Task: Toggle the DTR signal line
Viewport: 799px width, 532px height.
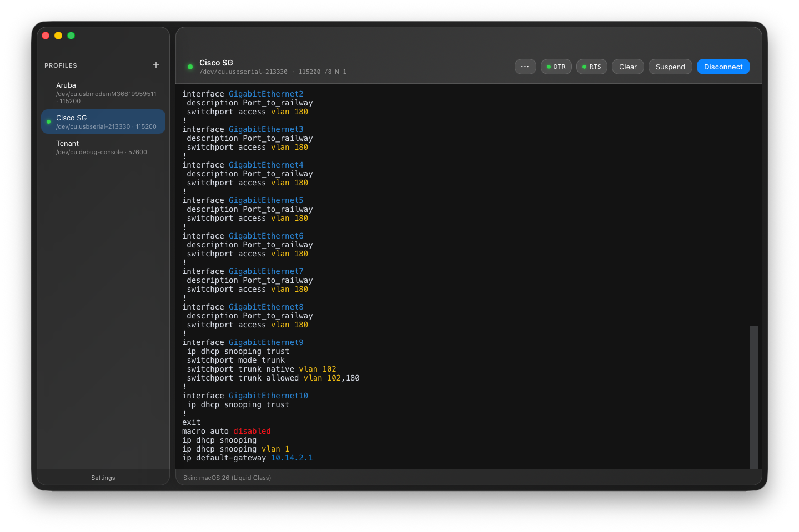Action: (556, 67)
